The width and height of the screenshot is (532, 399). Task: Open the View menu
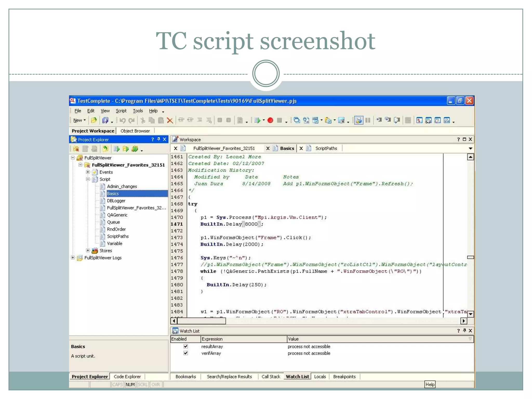point(105,111)
